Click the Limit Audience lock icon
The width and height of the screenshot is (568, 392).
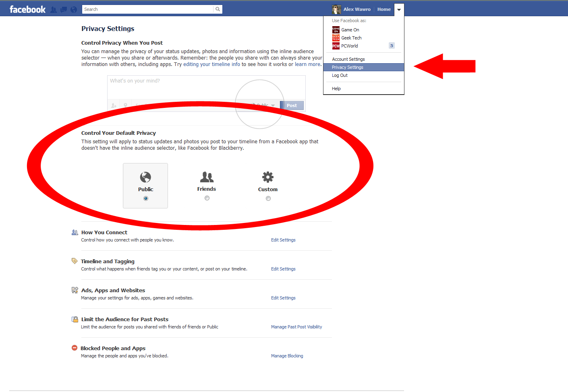75,319
